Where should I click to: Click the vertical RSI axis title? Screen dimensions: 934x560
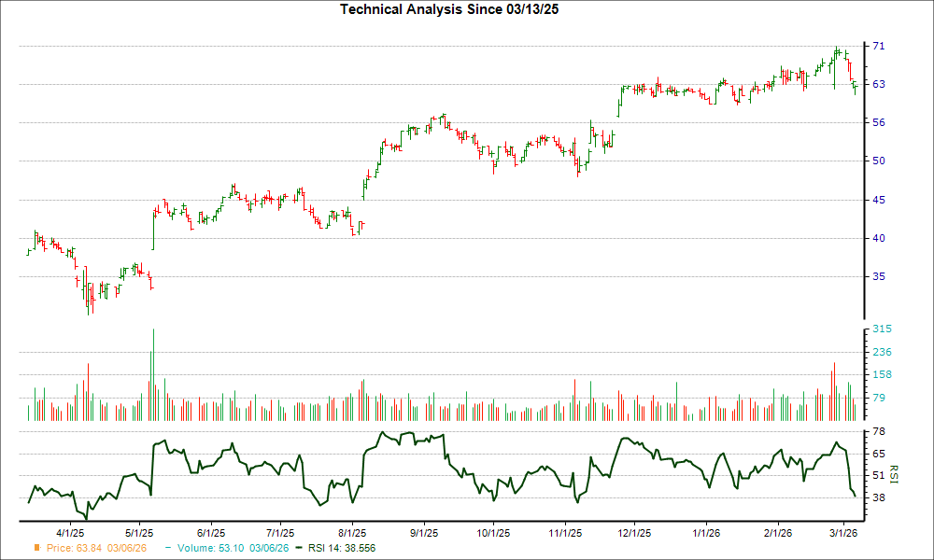coord(894,474)
